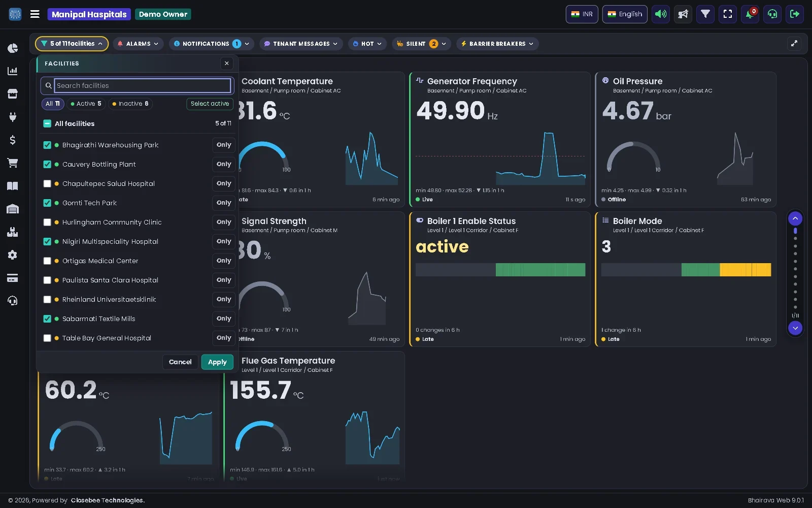
Task: Open the support headset icon in header
Action: pyautogui.click(x=772, y=14)
